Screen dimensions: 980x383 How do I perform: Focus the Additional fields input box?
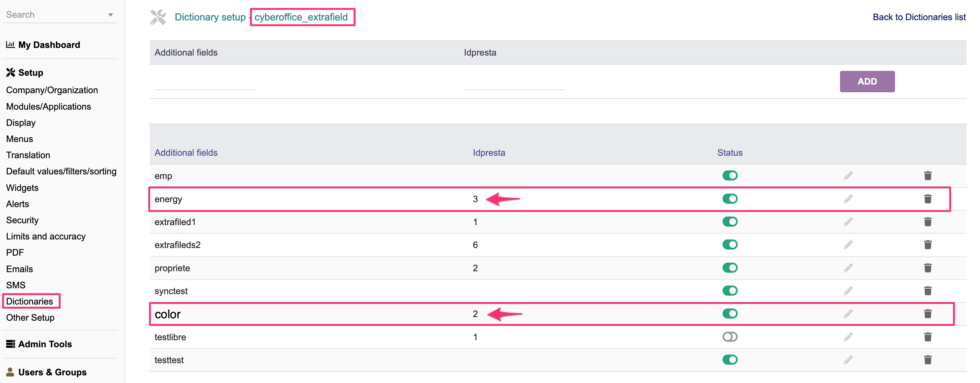205,81
